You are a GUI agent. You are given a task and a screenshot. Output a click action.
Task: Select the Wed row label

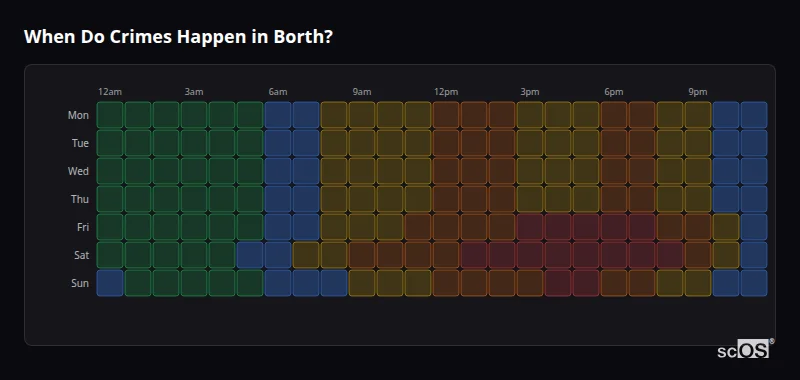click(78, 171)
